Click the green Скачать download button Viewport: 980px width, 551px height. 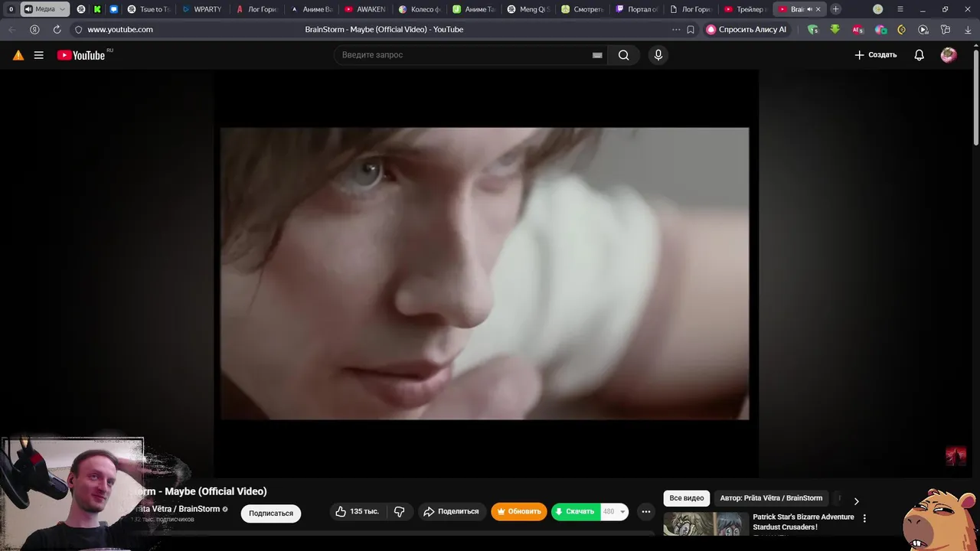[x=576, y=511]
